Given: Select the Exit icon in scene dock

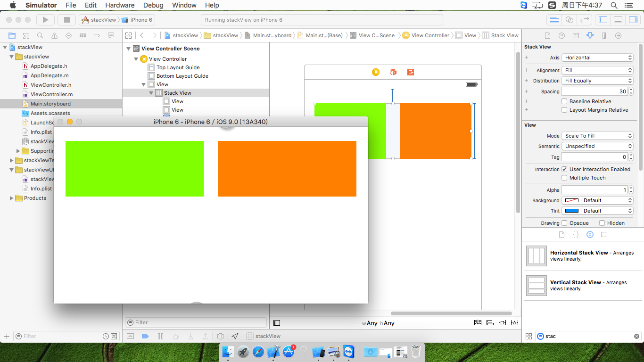Looking at the screenshot, I should click(x=411, y=72).
